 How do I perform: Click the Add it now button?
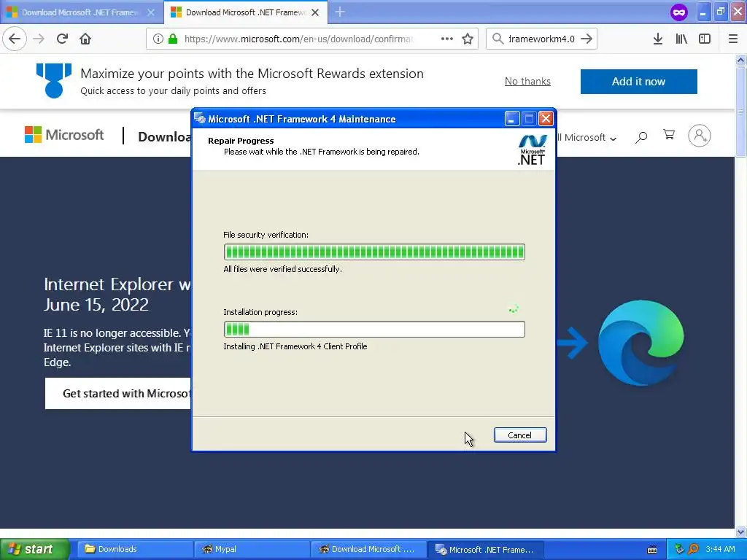coord(638,82)
